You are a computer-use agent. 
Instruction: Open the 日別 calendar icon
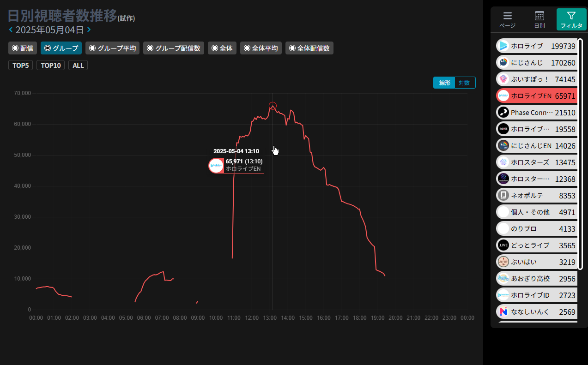540,16
